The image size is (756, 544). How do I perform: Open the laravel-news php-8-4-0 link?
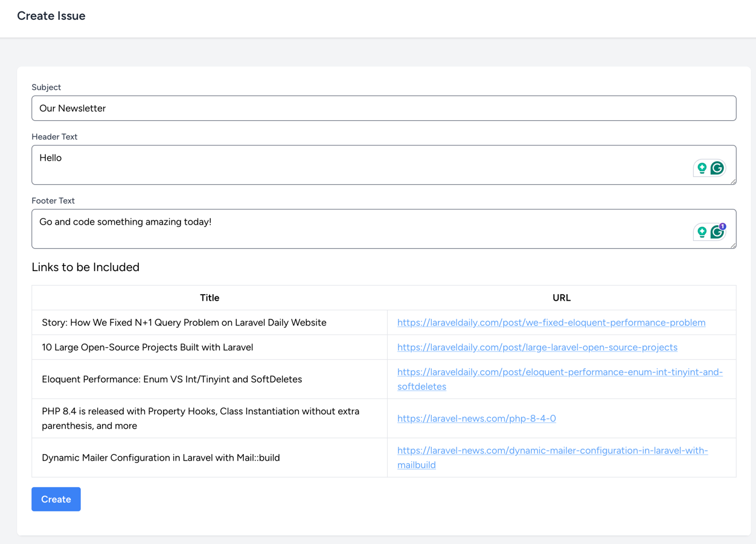point(476,418)
